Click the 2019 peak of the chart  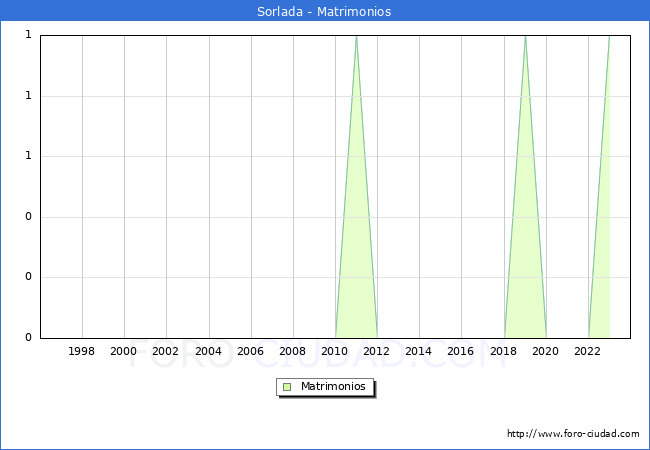coord(526,37)
